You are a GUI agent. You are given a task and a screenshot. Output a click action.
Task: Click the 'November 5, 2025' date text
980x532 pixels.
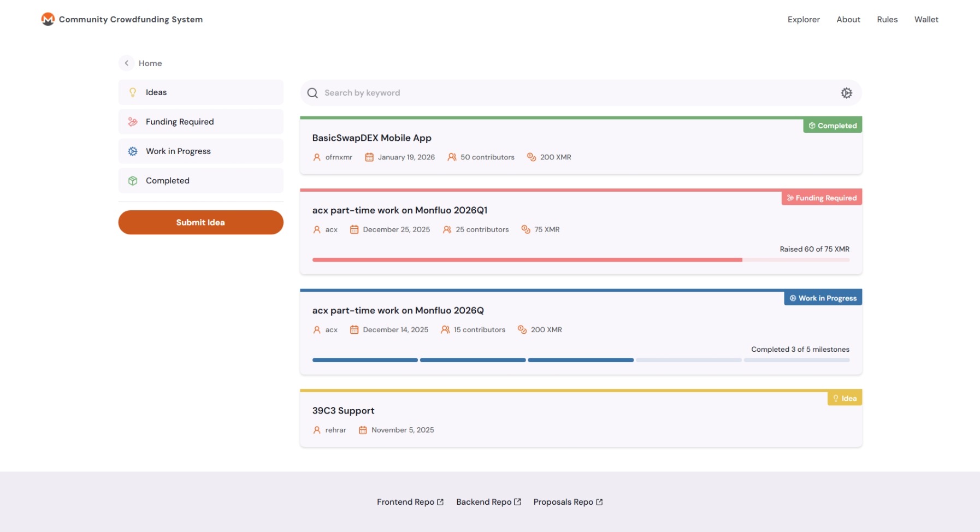coord(403,430)
